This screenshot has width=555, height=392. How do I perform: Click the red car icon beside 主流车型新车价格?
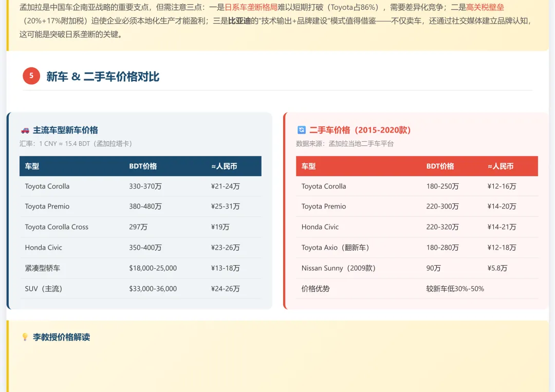pos(25,130)
